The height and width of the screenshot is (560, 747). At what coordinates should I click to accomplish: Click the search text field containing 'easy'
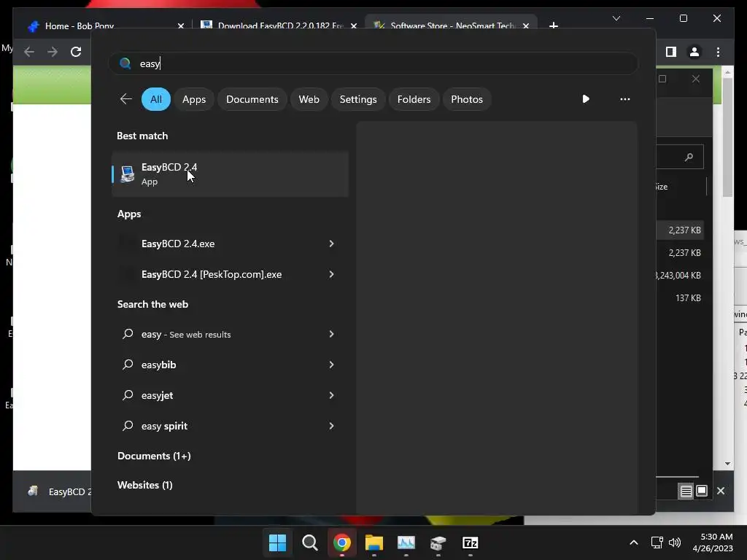[x=373, y=63]
